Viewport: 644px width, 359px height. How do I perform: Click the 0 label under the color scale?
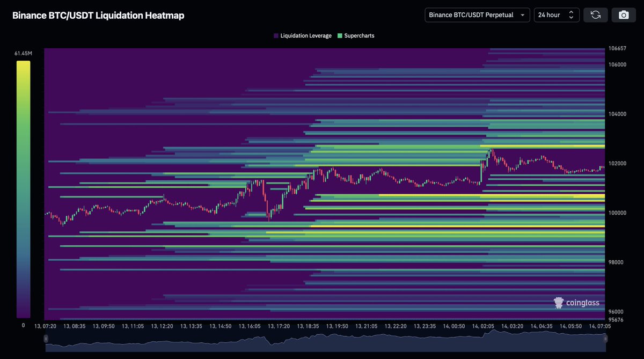click(23, 325)
